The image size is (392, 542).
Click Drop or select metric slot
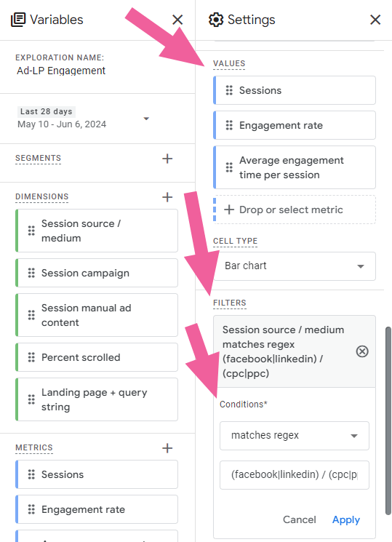click(295, 210)
